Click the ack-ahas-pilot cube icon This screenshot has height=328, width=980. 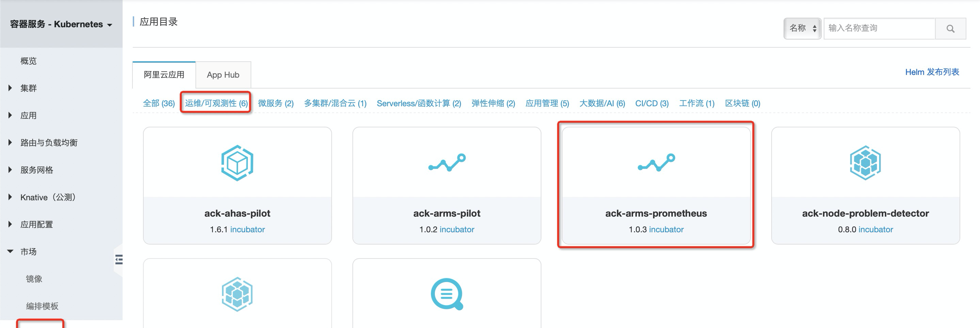click(237, 163)
